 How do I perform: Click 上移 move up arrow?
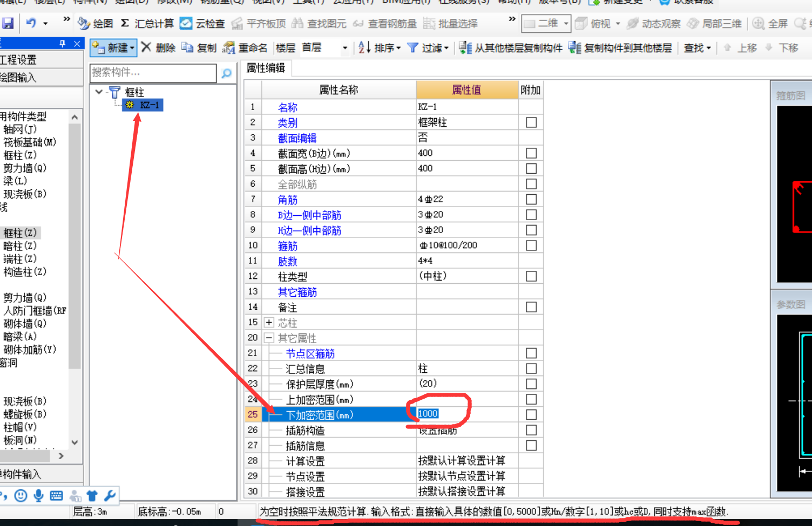click(740, 47)
